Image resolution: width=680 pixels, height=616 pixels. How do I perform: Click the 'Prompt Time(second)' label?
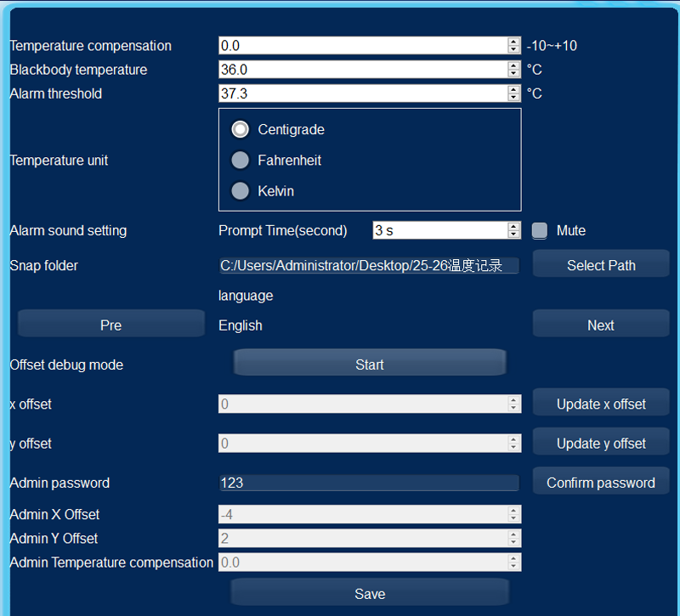point(283,230)
